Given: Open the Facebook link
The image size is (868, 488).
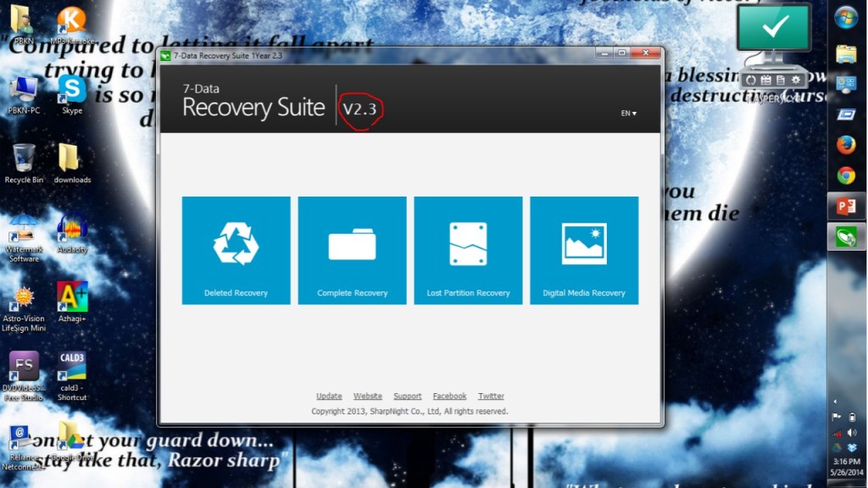Looking at the screenshot, I should coord(449,396).
